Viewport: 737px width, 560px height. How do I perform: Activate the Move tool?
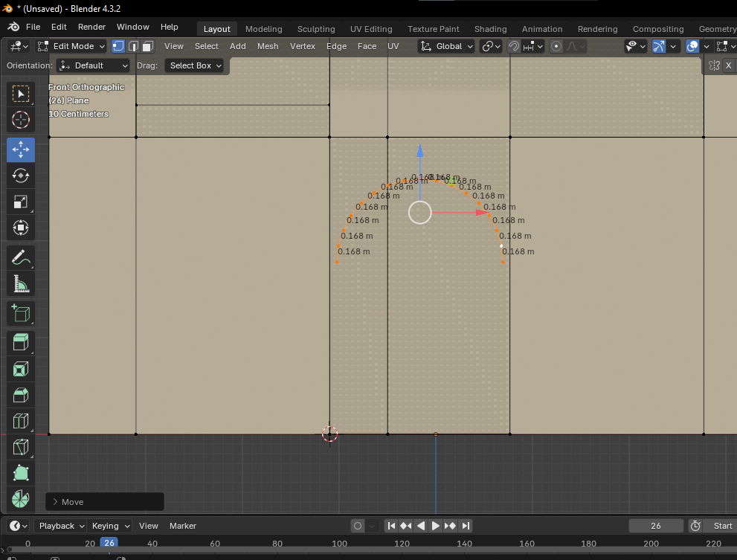[21, 149]
